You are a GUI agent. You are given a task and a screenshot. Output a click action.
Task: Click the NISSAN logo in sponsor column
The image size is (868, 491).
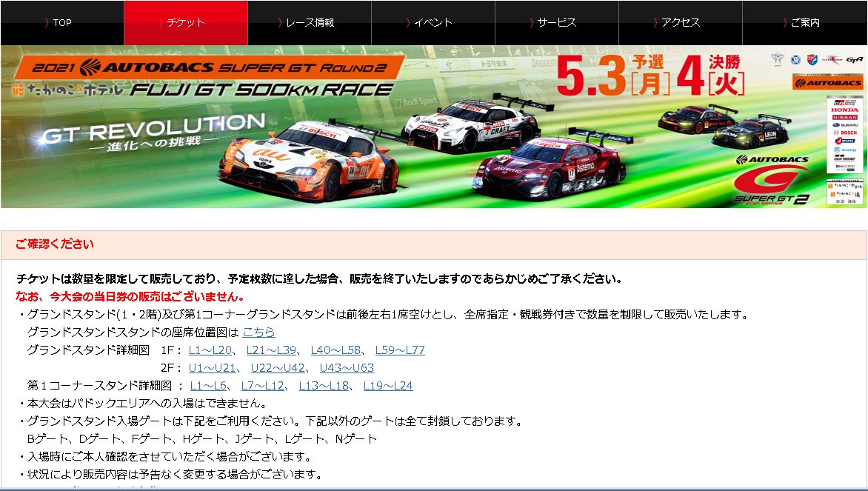point(845,117)
